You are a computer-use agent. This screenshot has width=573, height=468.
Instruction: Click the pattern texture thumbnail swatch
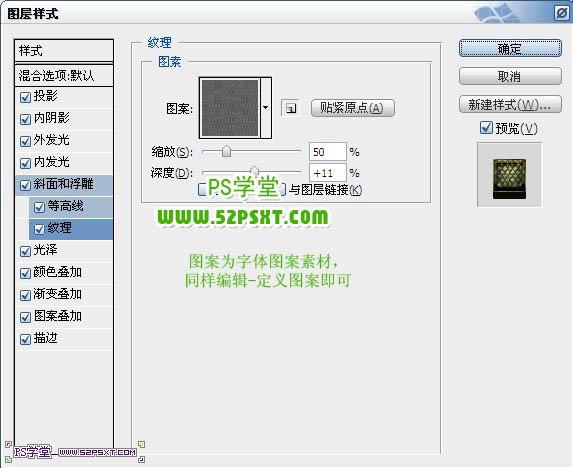click(230, 108)
